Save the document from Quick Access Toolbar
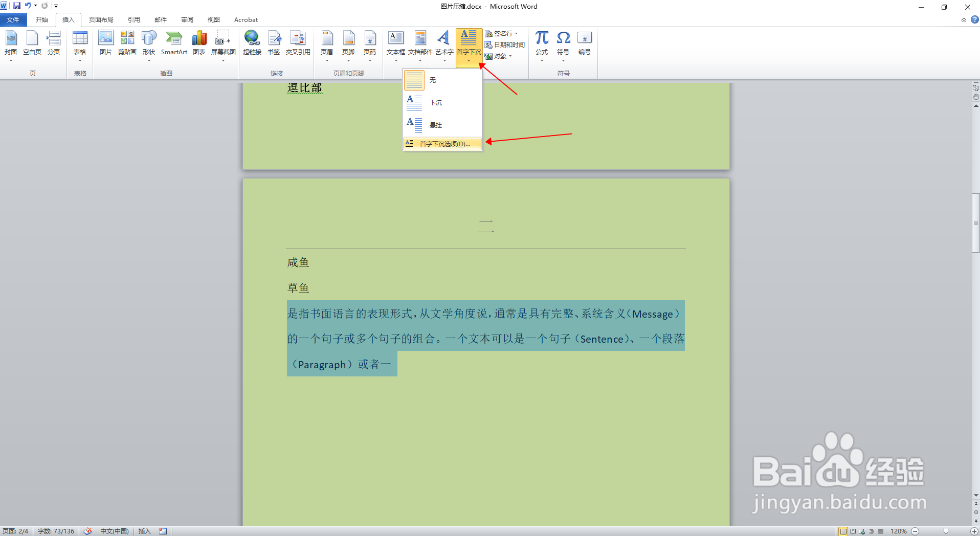980x536 pixels. tap(17, 6)
